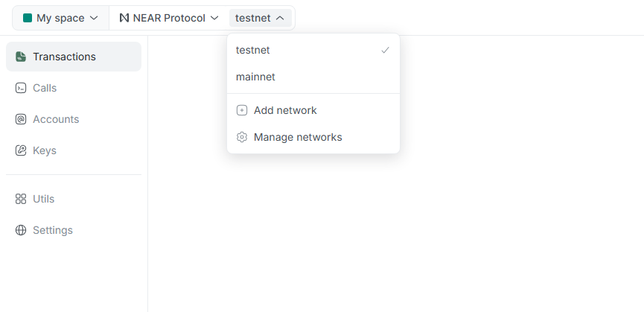Open the Calls page label
Image resolution: width=644 pixels, height=312 pixels.
[x=45, y=88]
